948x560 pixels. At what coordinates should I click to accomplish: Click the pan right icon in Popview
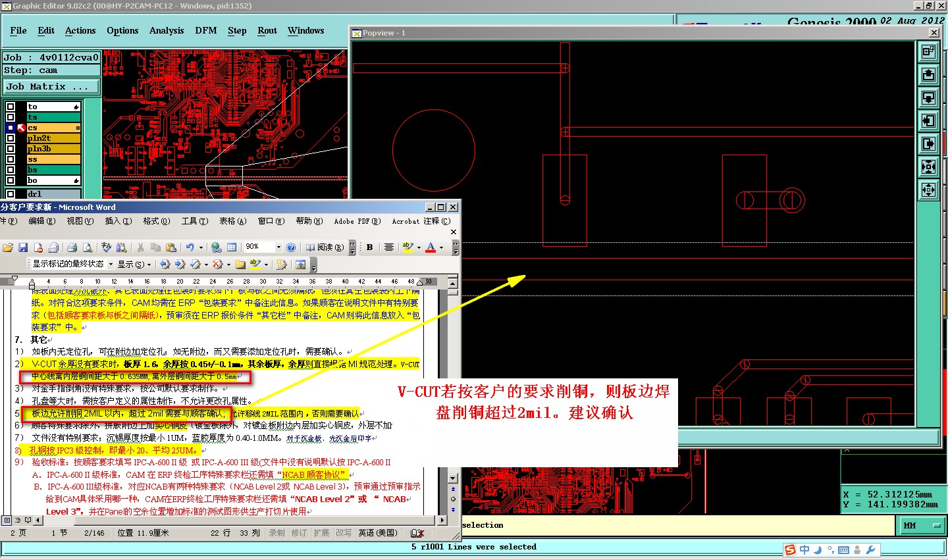[x=928, y=143]
